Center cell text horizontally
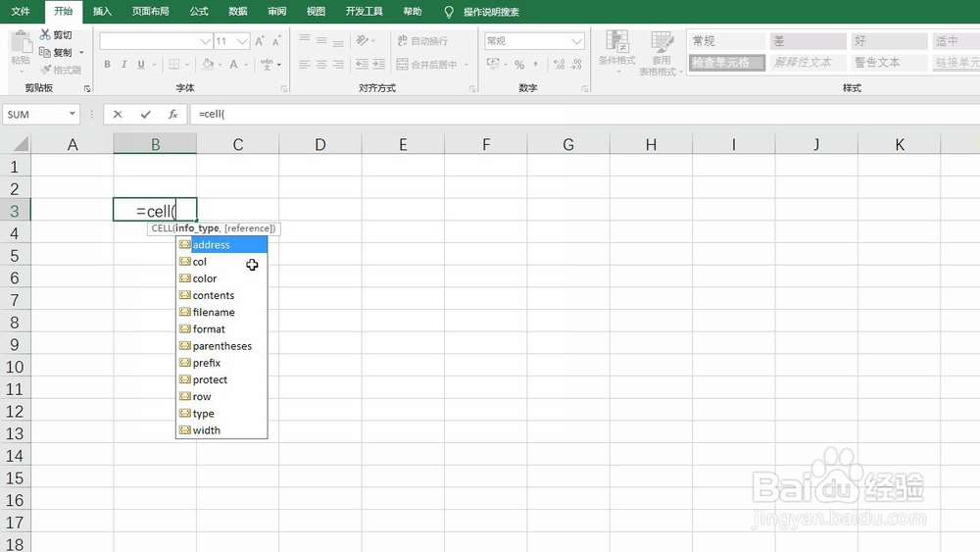Screen dimensions: 980x552 [x=321, y=64]
